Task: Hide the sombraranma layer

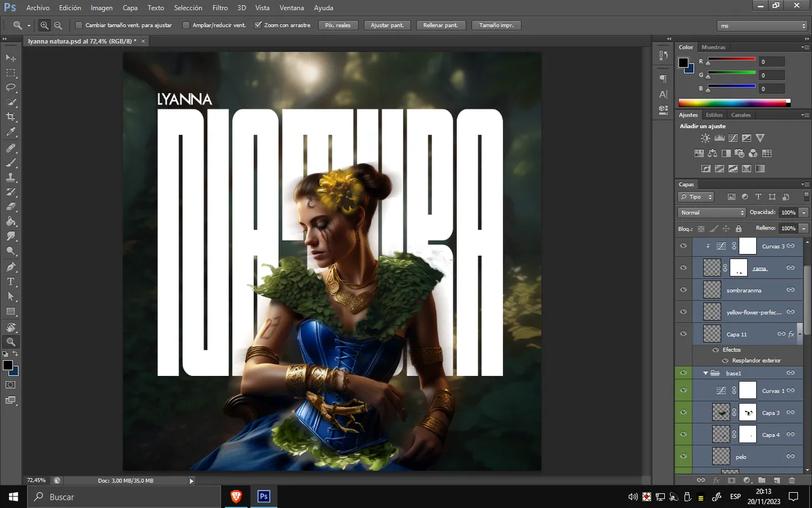Action: click(x=683, y=290)
